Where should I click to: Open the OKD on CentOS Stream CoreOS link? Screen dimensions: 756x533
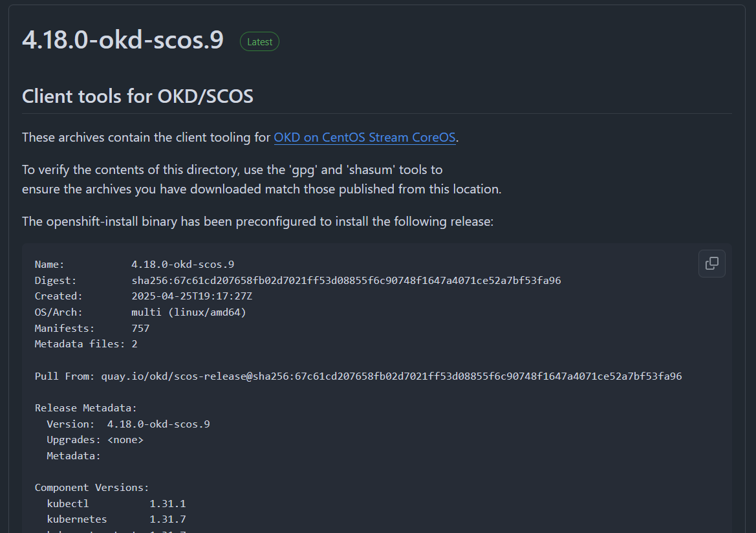[x=365, y=137]
